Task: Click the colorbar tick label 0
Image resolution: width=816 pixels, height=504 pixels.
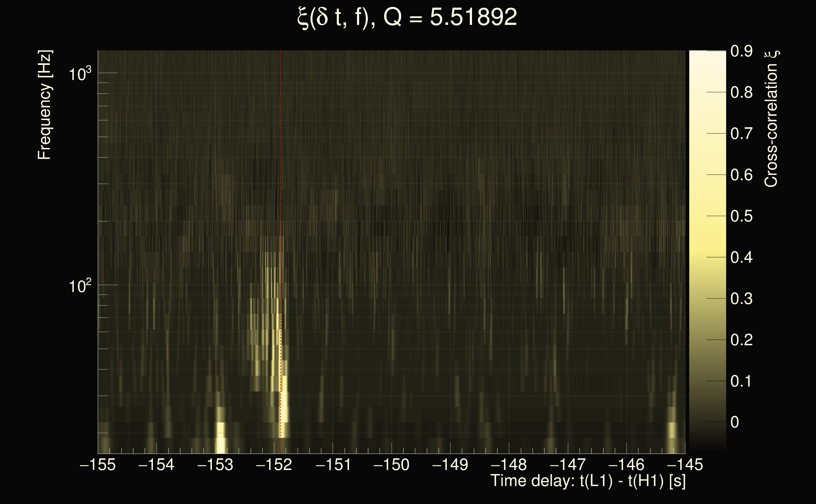Action: tap(735, 422)
